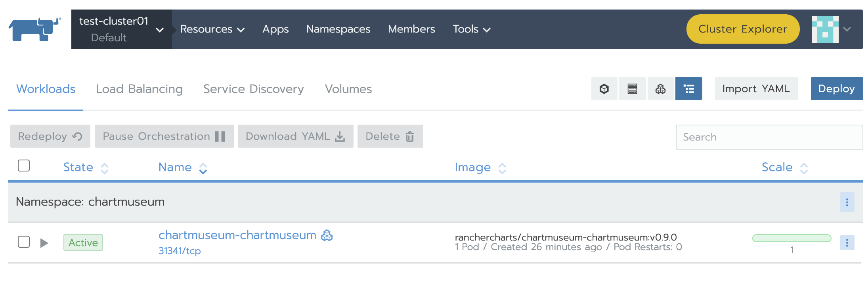Sort workloads by State column
This screenshot has height=285, width=868.
pyautogui.click(x=86, y=168)
